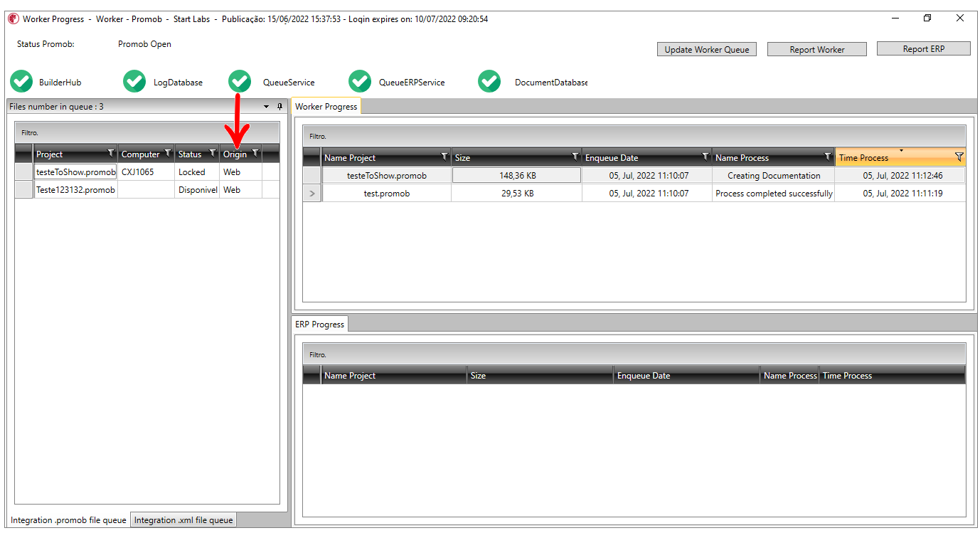Select Integration .promob file queue tab

[68, 519]
